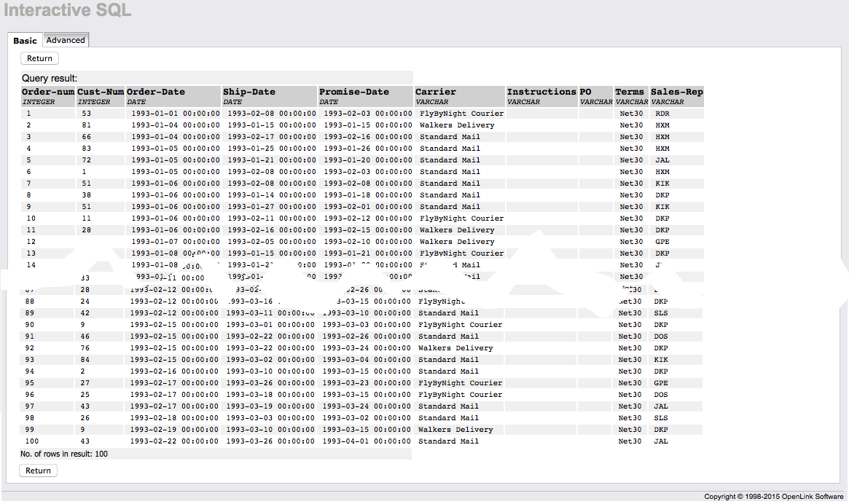Click the Ship-Date column header

[x=249, y=92]
